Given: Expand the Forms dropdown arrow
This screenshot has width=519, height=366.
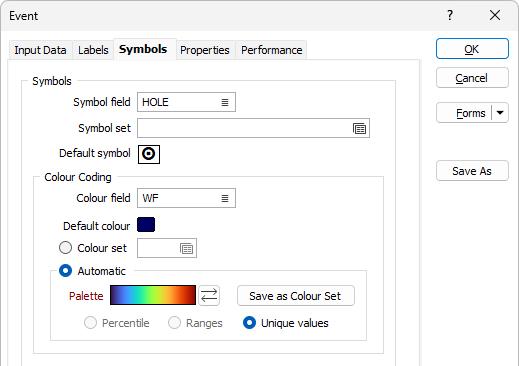Looking at the screenshot, I should (x=500, y=113).
